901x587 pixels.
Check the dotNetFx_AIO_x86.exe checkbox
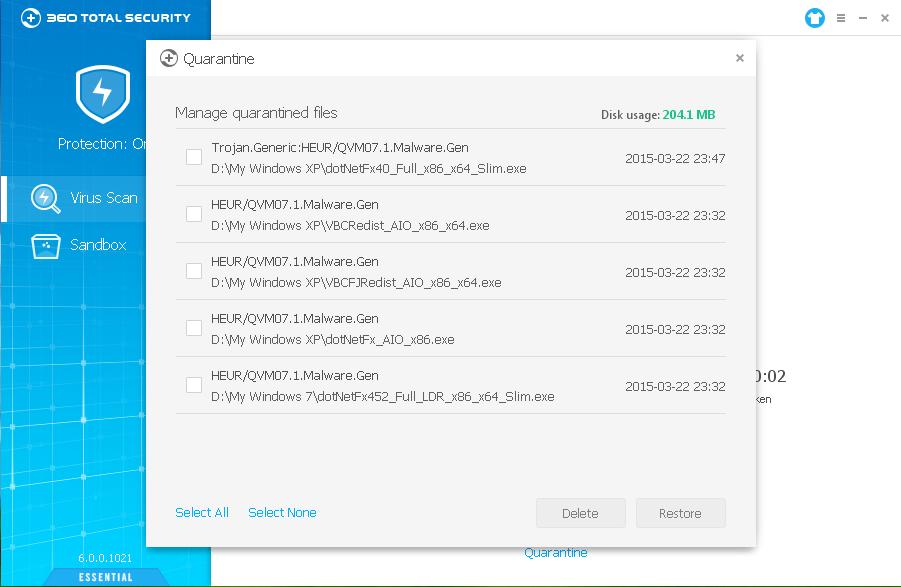click(194, 327)
